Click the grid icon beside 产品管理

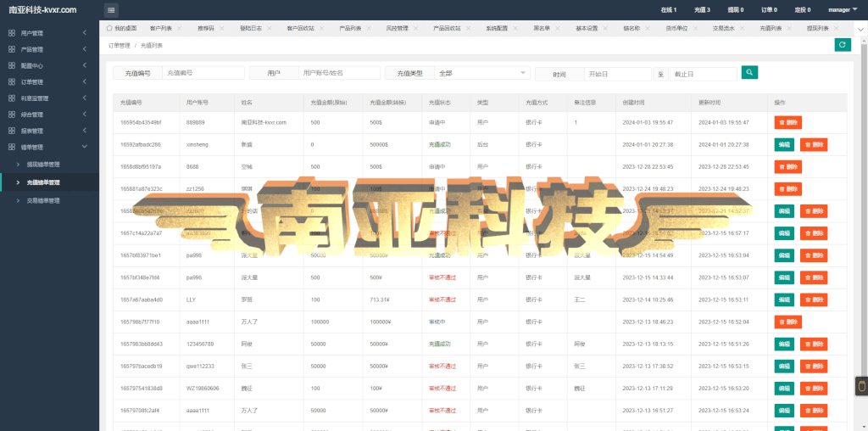(12, 49)
